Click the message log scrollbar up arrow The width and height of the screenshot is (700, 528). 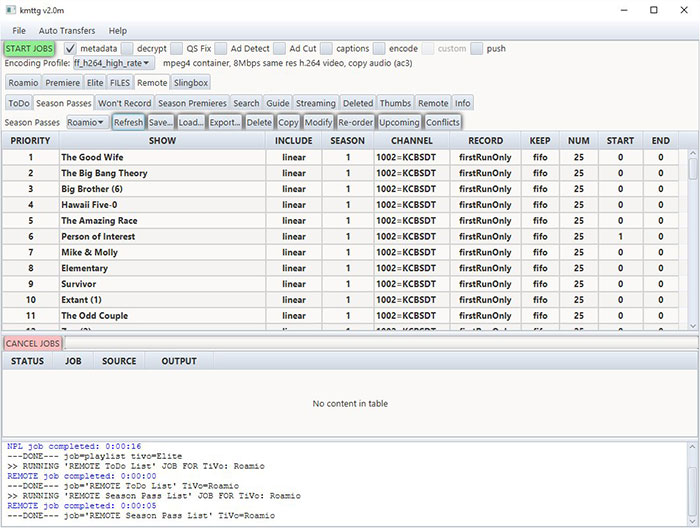692,446
